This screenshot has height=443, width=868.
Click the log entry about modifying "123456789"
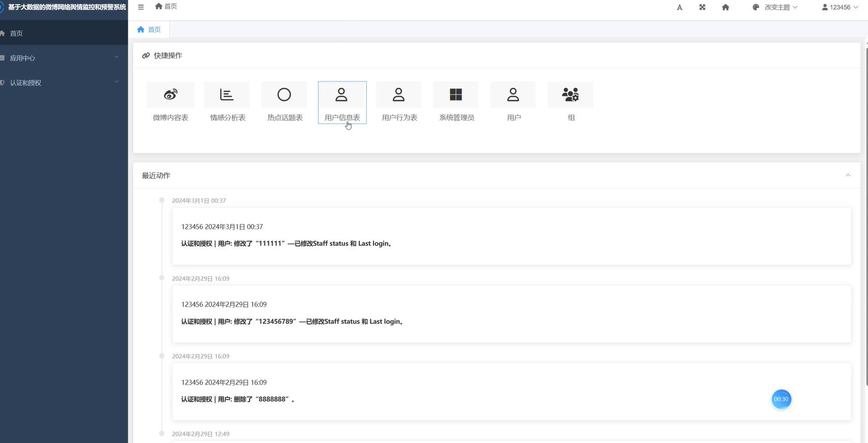coord(511,314)
